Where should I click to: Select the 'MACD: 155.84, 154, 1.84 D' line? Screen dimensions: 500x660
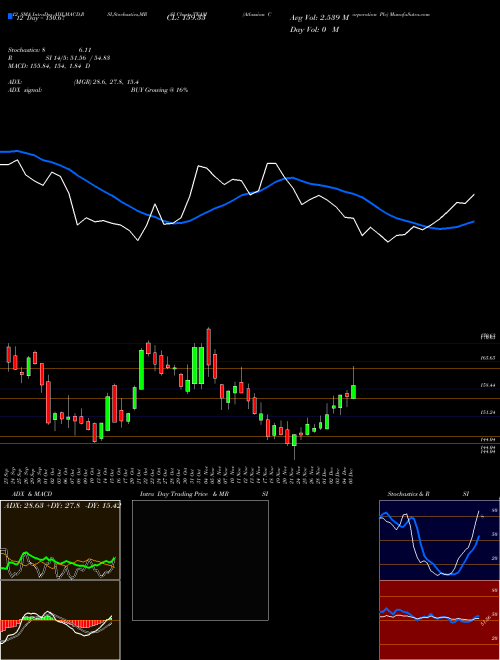click(x=49, y=66)
